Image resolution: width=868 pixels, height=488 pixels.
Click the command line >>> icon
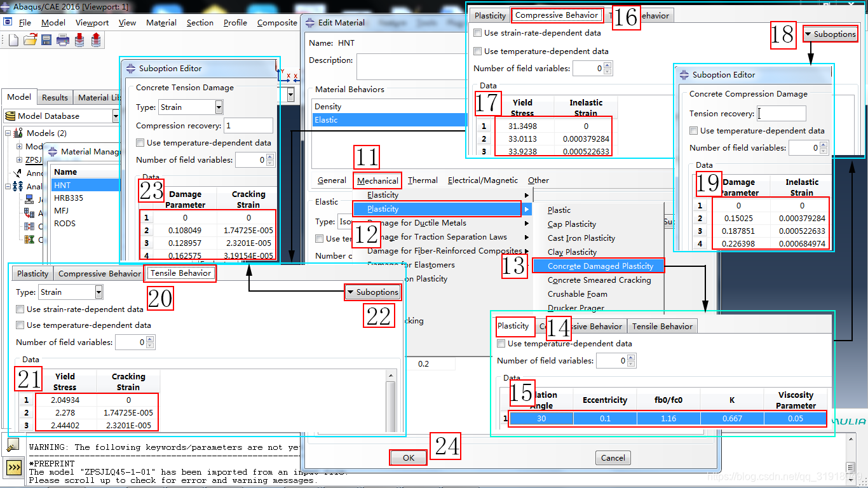point(14,468)
